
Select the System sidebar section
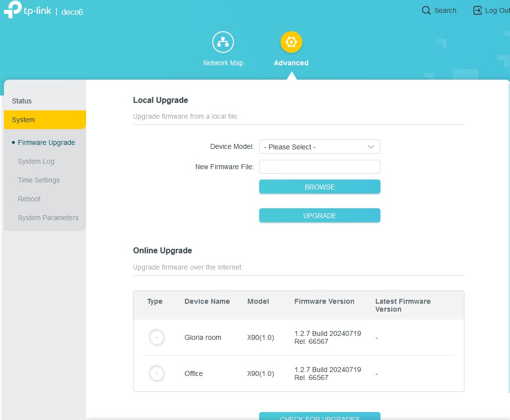pyautogui.click(x=24, y=120)
